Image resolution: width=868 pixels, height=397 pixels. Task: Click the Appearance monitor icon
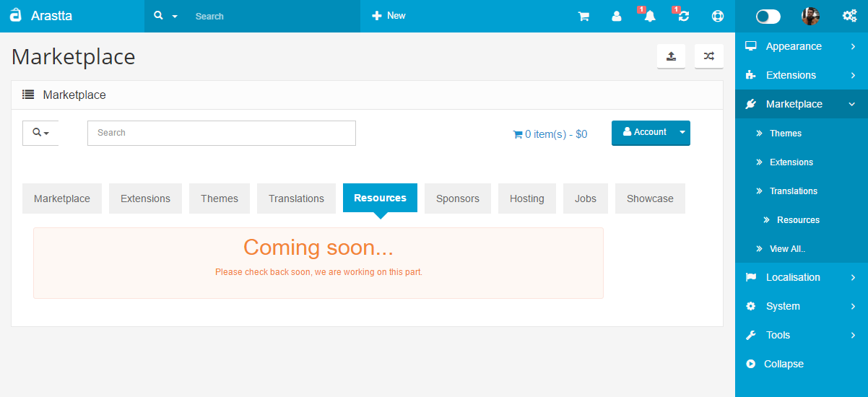pyautogui.click(x=751, y=46)
